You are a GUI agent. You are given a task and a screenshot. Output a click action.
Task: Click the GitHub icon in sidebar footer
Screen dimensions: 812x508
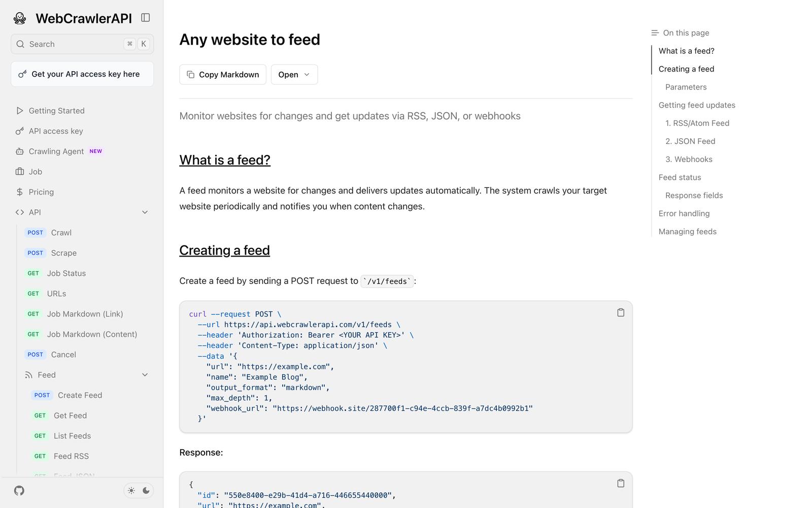pos(19,491)
